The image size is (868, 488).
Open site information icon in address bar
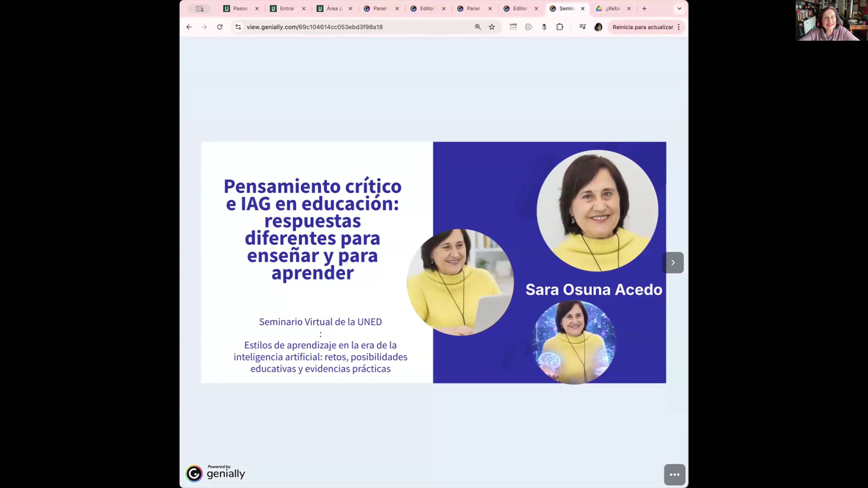click(x=238, y=27)
